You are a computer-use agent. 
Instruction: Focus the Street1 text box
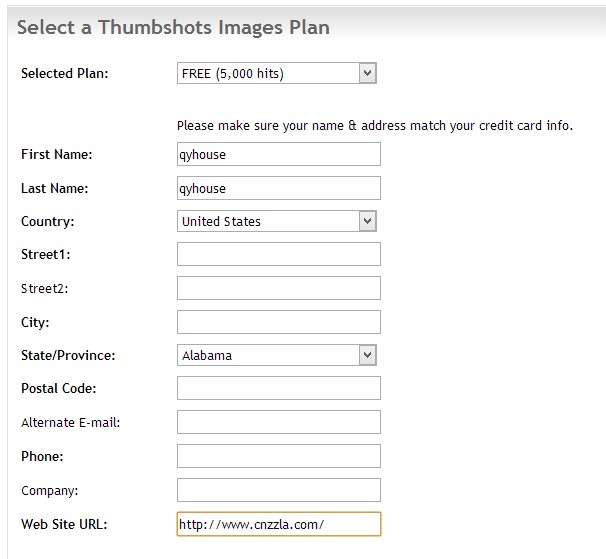[x=278, y=254]
